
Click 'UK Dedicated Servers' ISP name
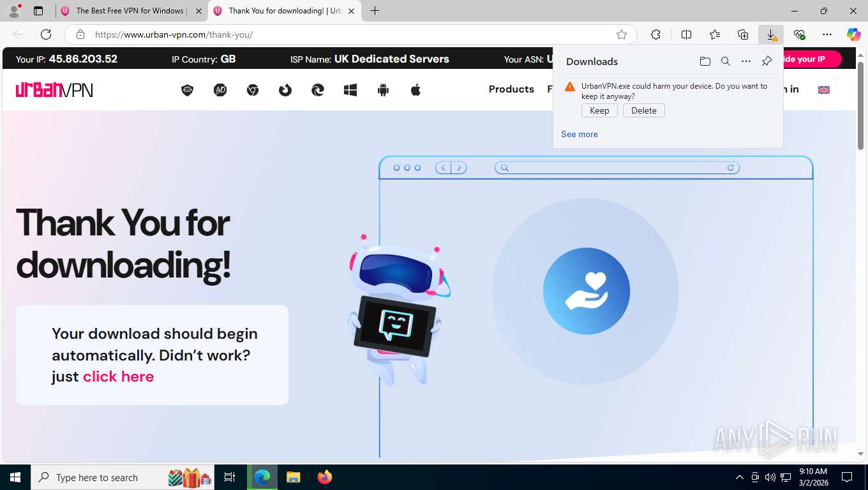pyautogui.click(x=391, y=59)
